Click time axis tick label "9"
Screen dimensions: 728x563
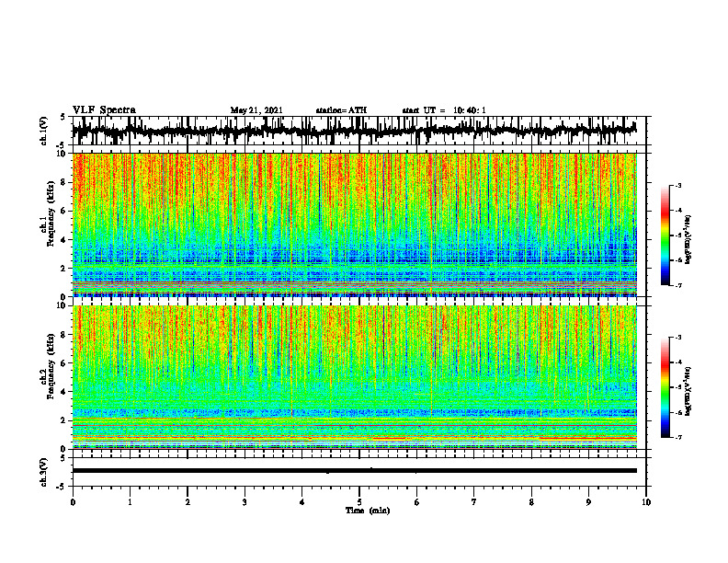pos(588,502)
